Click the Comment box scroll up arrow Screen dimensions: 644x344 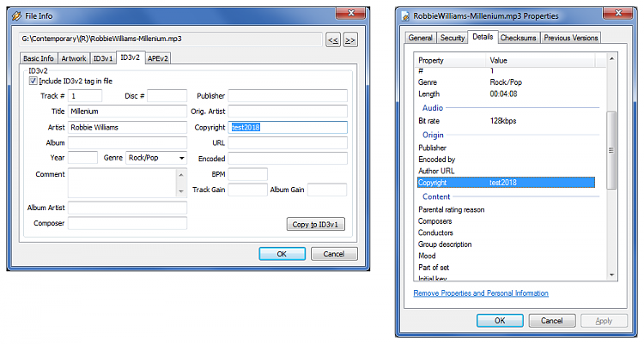point(181,174)
